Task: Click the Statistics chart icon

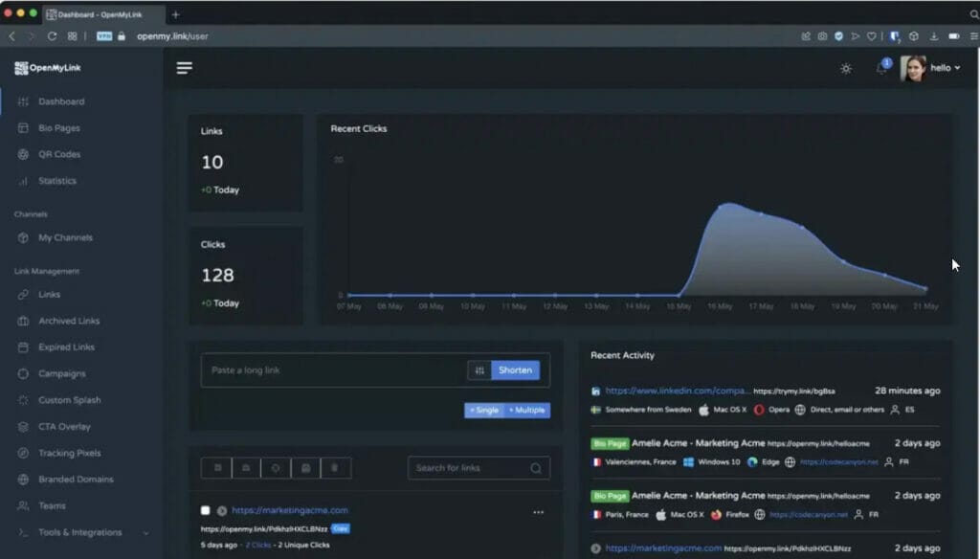Action: [23, 181]
